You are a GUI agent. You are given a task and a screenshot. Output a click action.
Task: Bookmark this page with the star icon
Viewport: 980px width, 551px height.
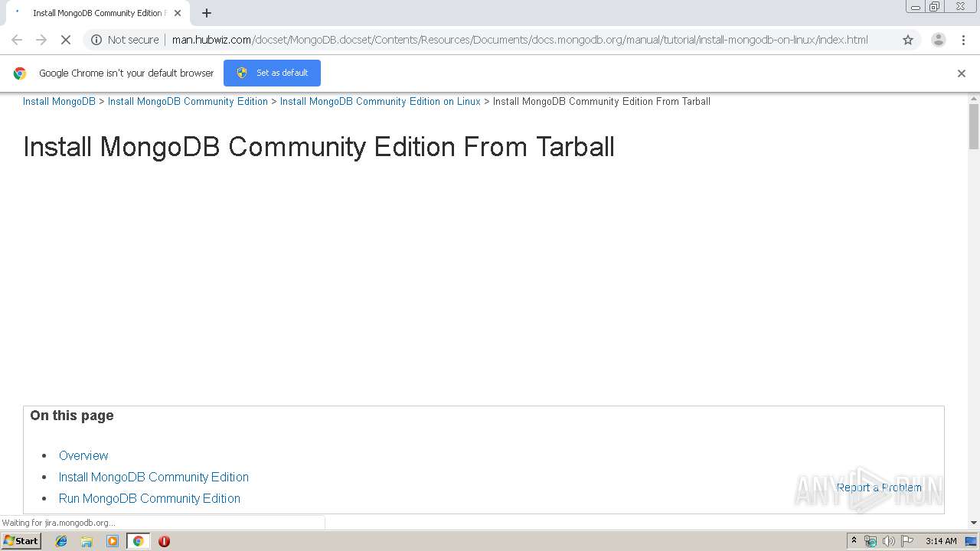[908, 40]
